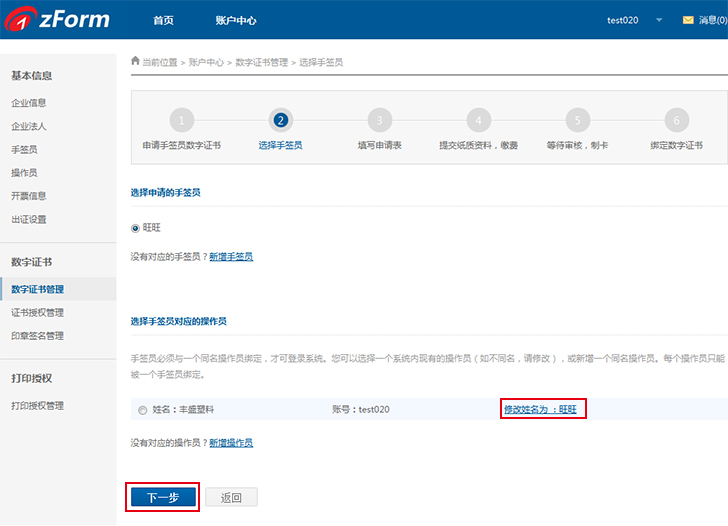The width and height of the screenshot is (728, 526).
Task: Click step 6 circle icon
Action: click(676, 121)
